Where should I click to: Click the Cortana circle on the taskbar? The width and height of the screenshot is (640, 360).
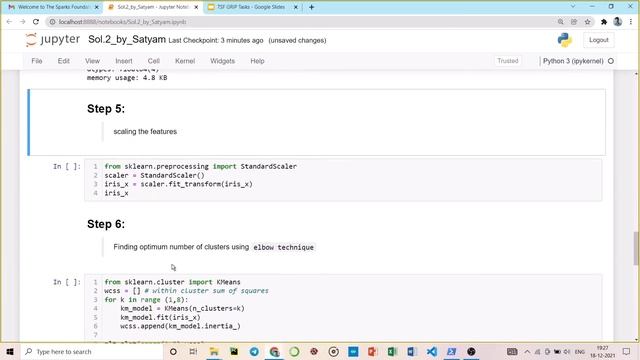[173, 351]
